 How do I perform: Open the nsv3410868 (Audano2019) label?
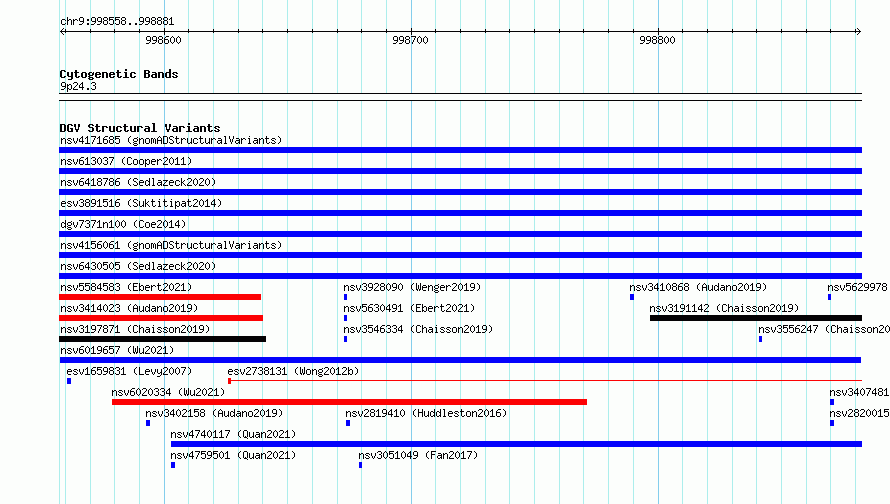point(698,287)
